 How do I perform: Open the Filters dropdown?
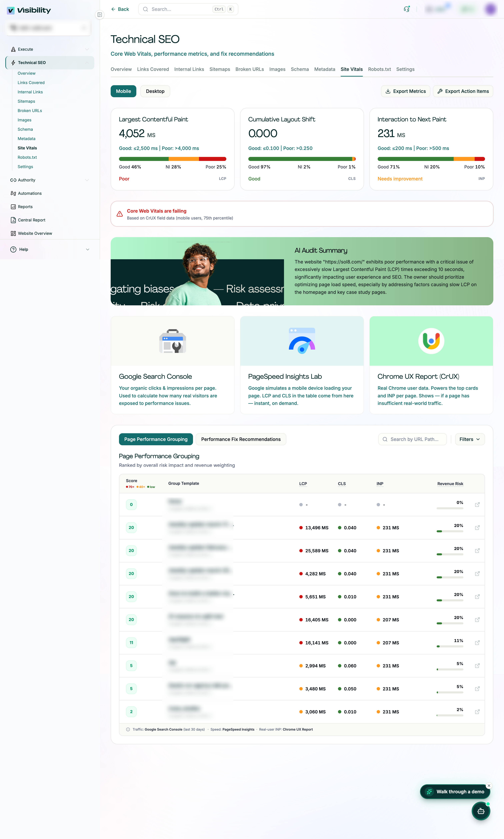pyautogui.click(x=470, y=439)
